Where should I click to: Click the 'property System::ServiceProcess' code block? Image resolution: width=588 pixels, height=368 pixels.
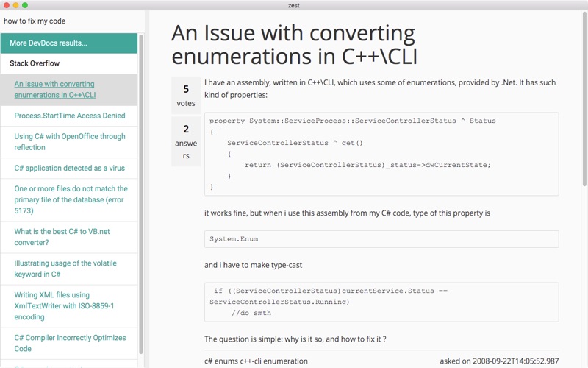[381, 154]
